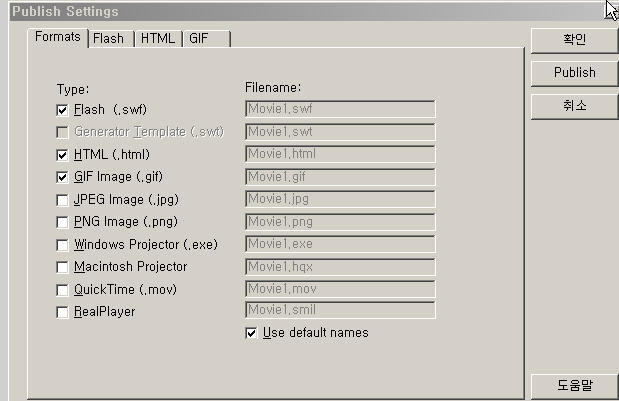
Task: Click the Movie1.gif filename field
Action: click(340, 177)
